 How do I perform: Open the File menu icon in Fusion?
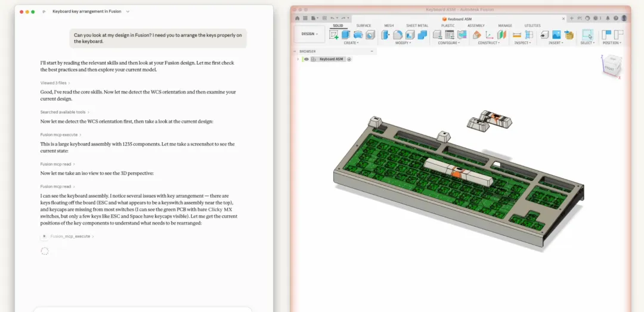[315, 18]
